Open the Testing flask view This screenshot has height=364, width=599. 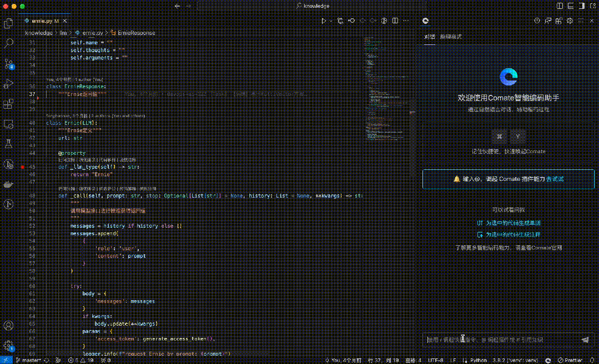click(x=8, y=144)
